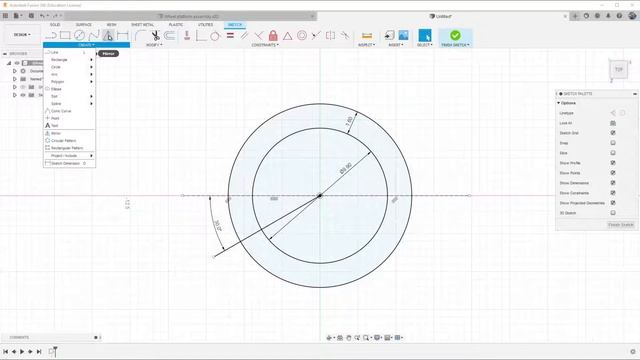Select the Spline sketch tool icon
The image size is (640, 360).
click(x=94, y=36)
